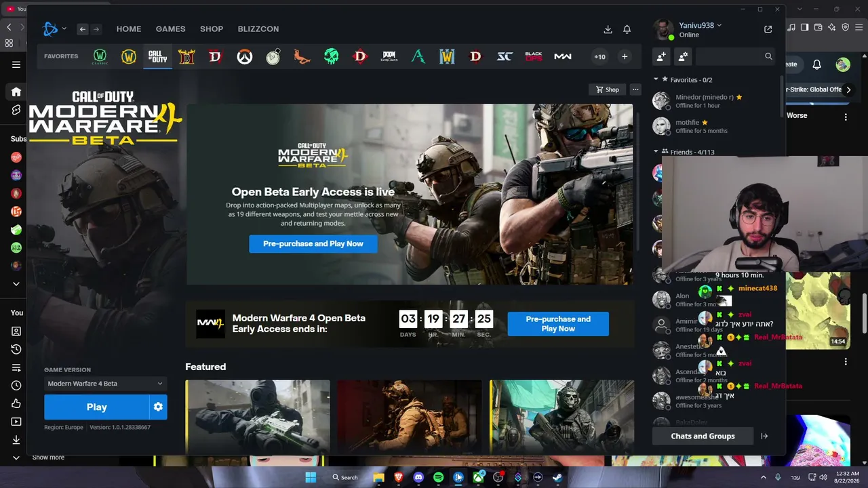Open the more options menu beside Shop

[635, 89]
